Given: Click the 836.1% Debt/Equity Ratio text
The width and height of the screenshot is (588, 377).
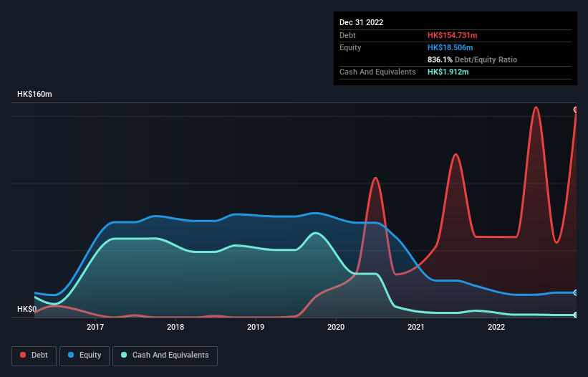Looking at the screenshot, I should coord(472,59).
